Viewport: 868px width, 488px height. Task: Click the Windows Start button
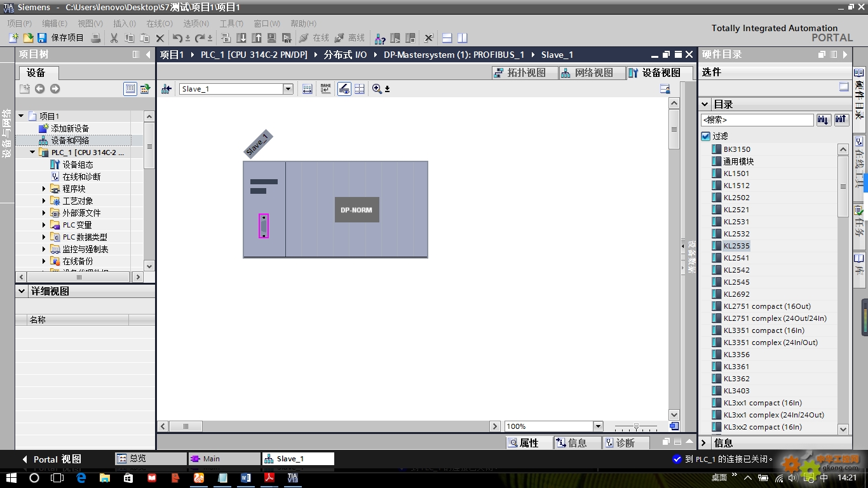point(11,477)
